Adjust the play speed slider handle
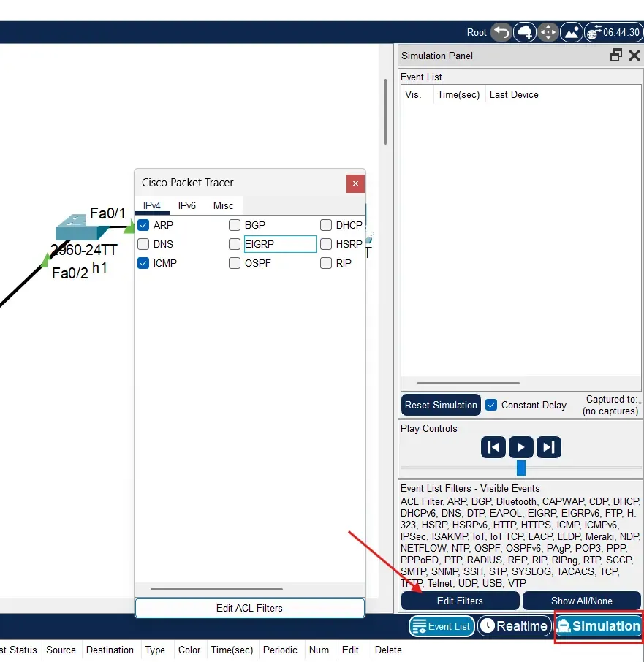 [521, 468]
